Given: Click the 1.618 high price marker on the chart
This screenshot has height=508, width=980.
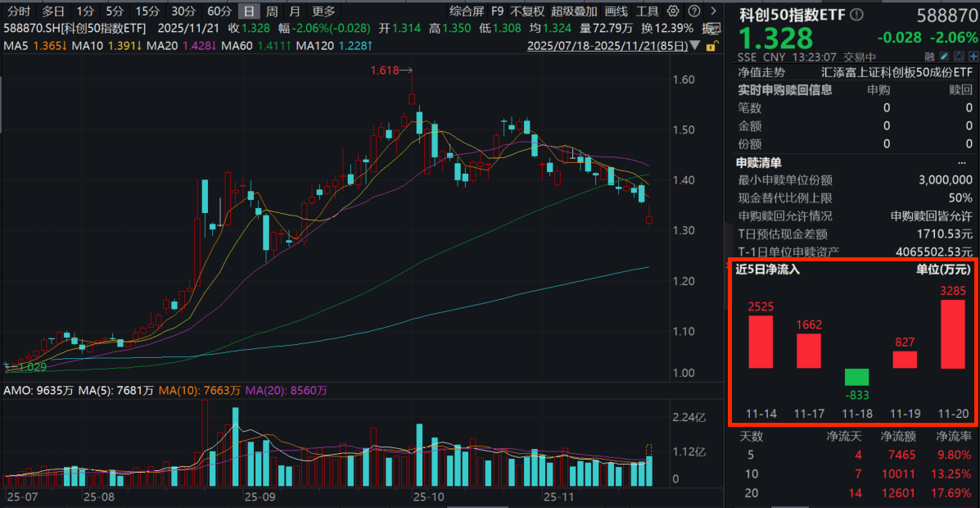Looking at the screenshot, I should point(385,71).
